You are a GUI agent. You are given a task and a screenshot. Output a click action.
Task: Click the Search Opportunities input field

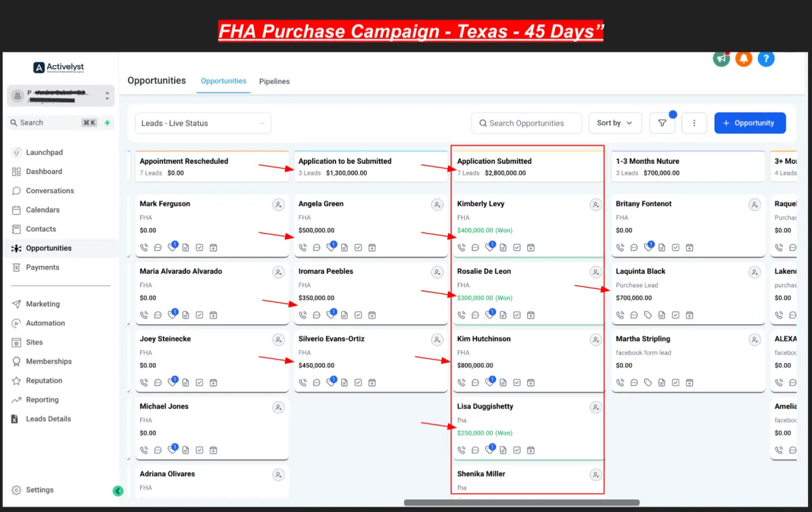(526, 123)
